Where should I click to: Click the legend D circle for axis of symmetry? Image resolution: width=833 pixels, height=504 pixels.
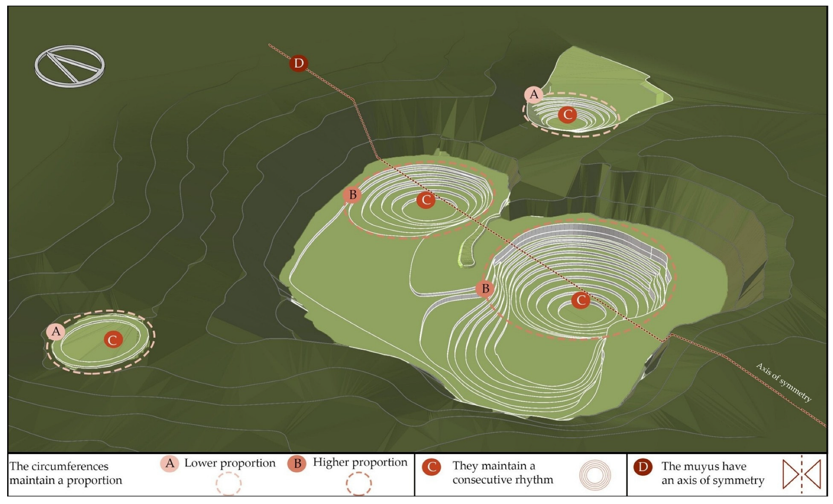tap(643, 468)
